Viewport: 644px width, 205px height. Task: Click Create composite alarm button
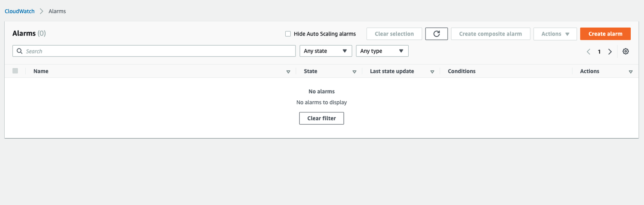(490, 34)
